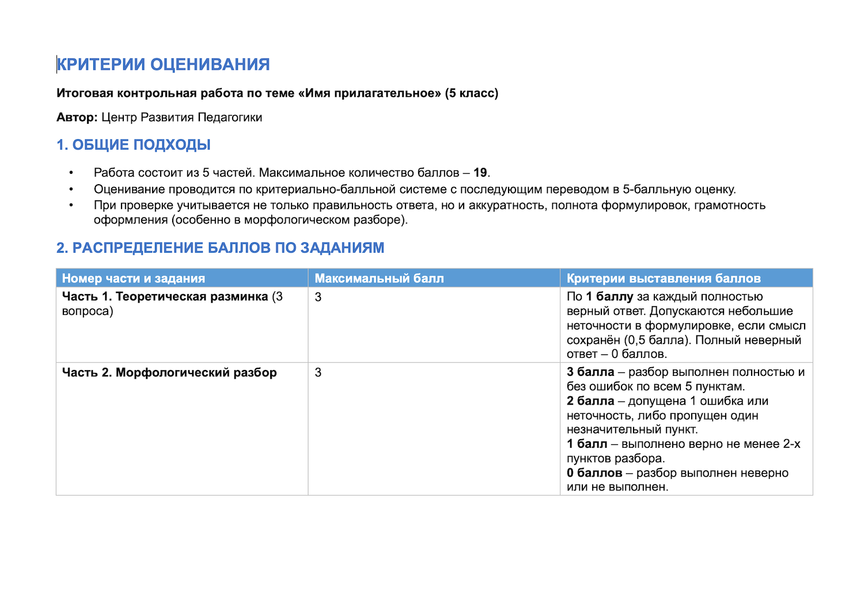Click the bullet about критериально-балльной системе
The height and width of the screenshot is (598, 868).
pyautogui.click(x=415, y=189)
